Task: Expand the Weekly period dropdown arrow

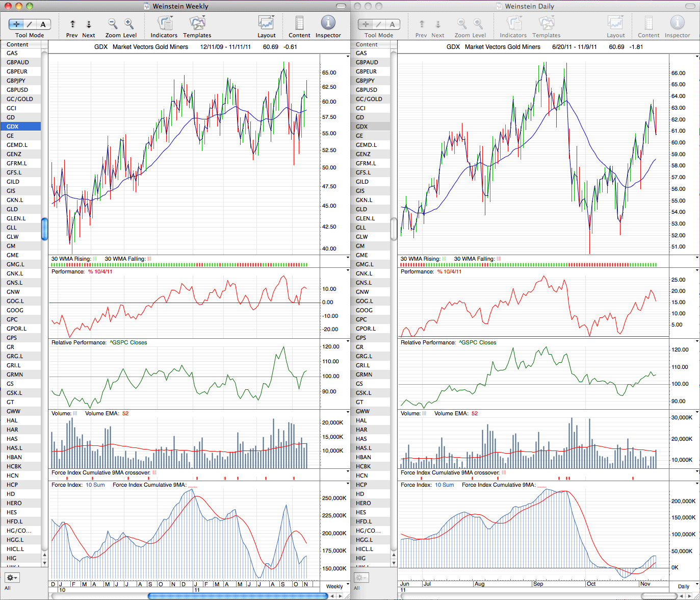Action: click(348, 585)
